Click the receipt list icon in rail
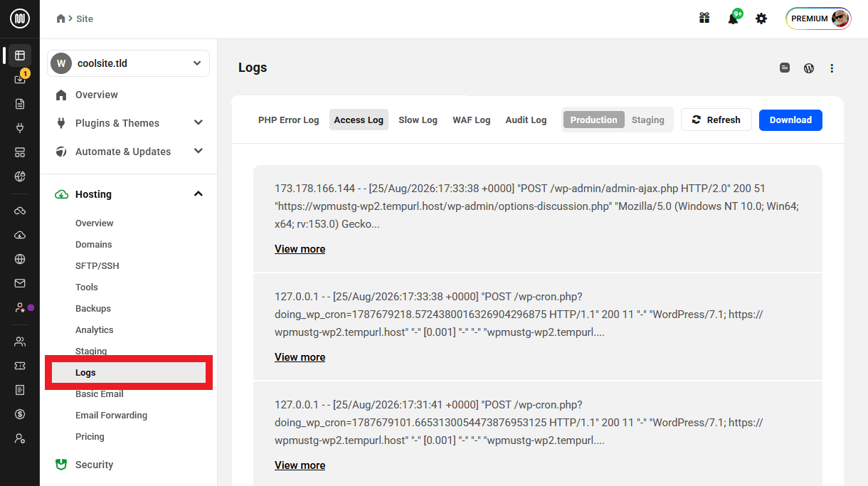This screenshot has width=868, height=486. (20, 390)
